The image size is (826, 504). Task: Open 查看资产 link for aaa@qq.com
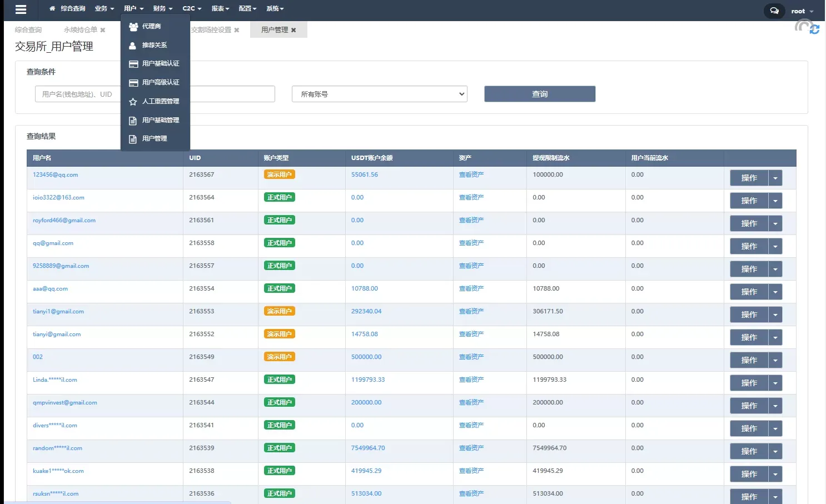pos(471,288)
